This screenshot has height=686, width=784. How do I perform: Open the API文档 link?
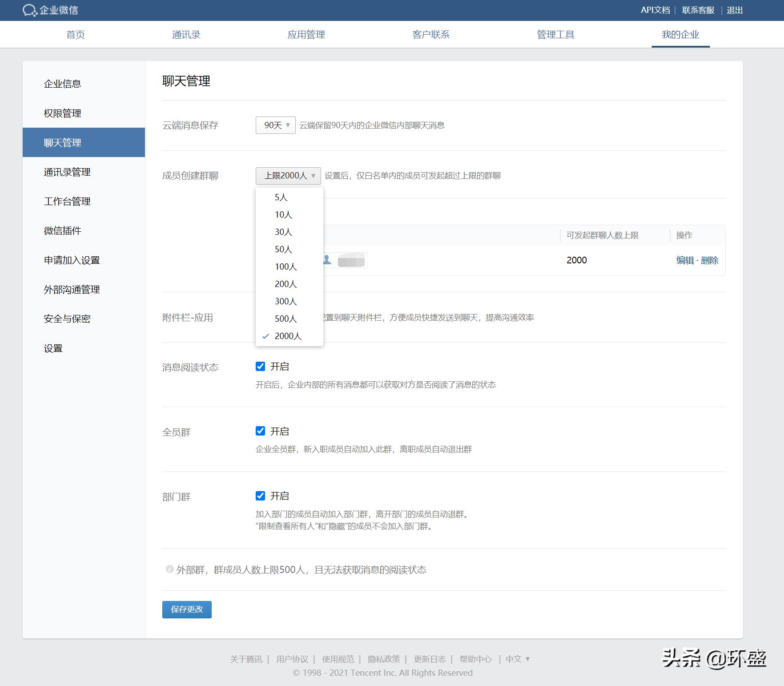click(655, 10)
